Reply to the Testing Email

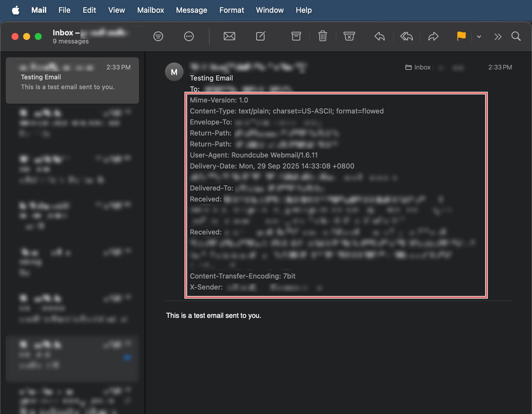[x=379, y=36]
